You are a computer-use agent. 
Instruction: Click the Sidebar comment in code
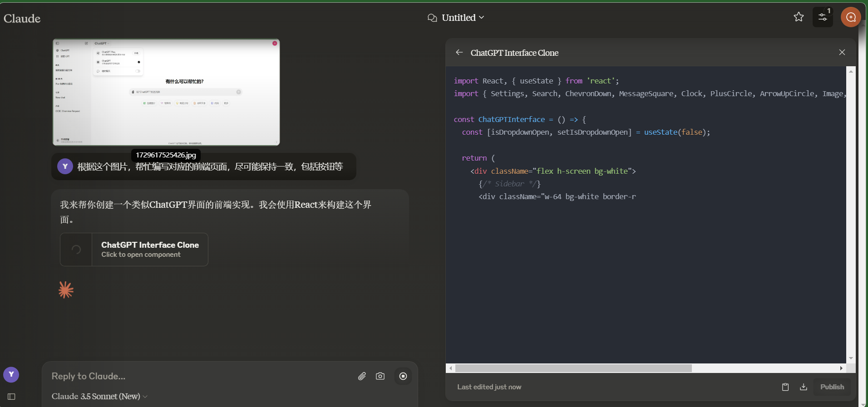point(509,184)
